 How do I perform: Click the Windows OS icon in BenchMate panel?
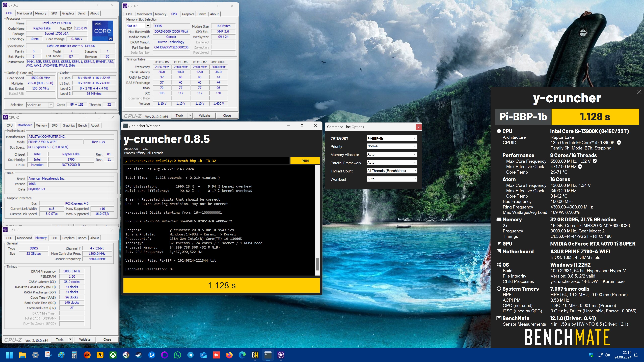click(x=499, y=265)
